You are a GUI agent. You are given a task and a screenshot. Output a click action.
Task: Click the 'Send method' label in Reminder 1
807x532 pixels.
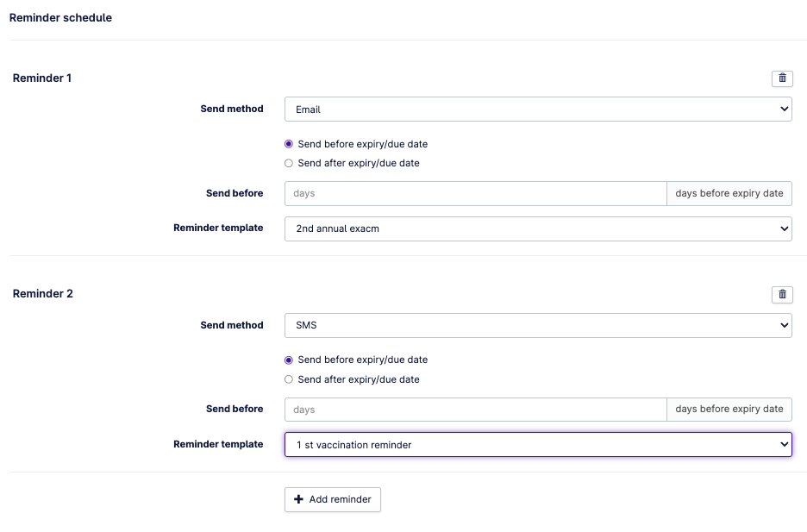[x=231, y=110]
